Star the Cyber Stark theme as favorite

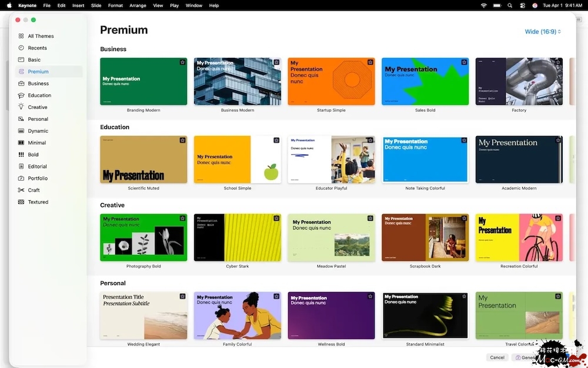(x=276, y=218)
